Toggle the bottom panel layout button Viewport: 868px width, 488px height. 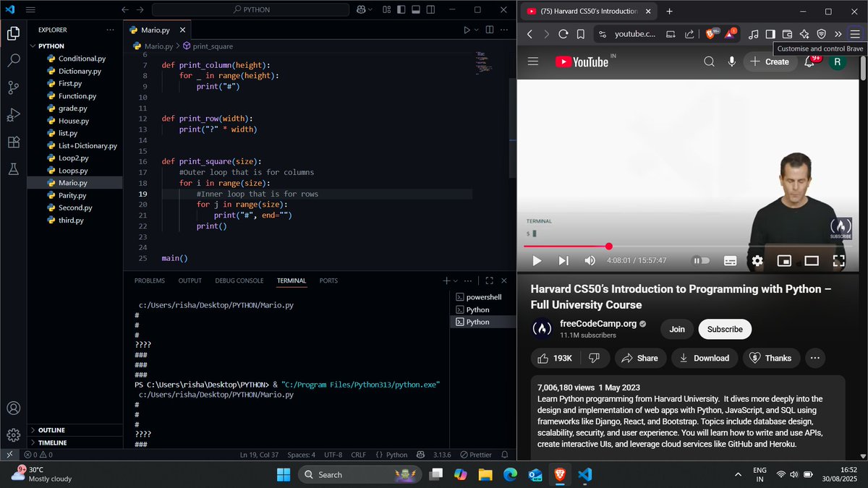click(414, 10)
